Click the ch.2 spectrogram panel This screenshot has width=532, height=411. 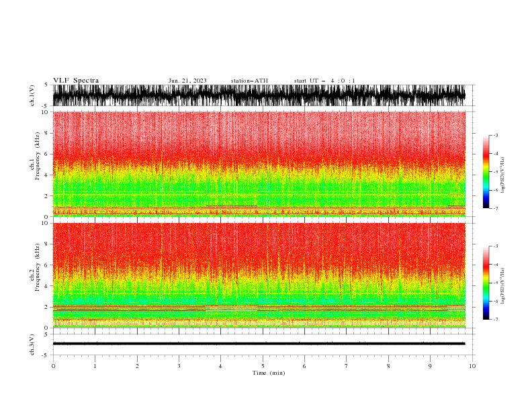(259, 275)
